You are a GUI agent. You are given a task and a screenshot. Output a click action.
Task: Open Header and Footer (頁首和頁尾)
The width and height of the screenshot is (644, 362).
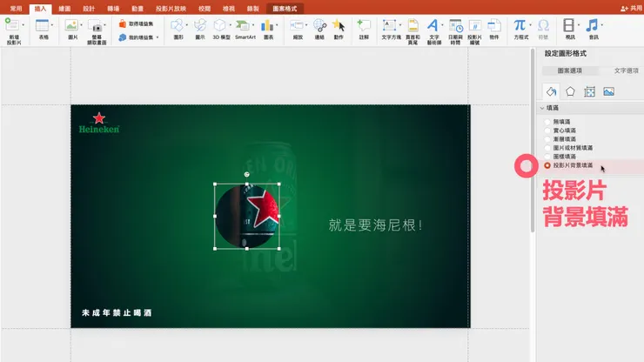tap(413, 31)
